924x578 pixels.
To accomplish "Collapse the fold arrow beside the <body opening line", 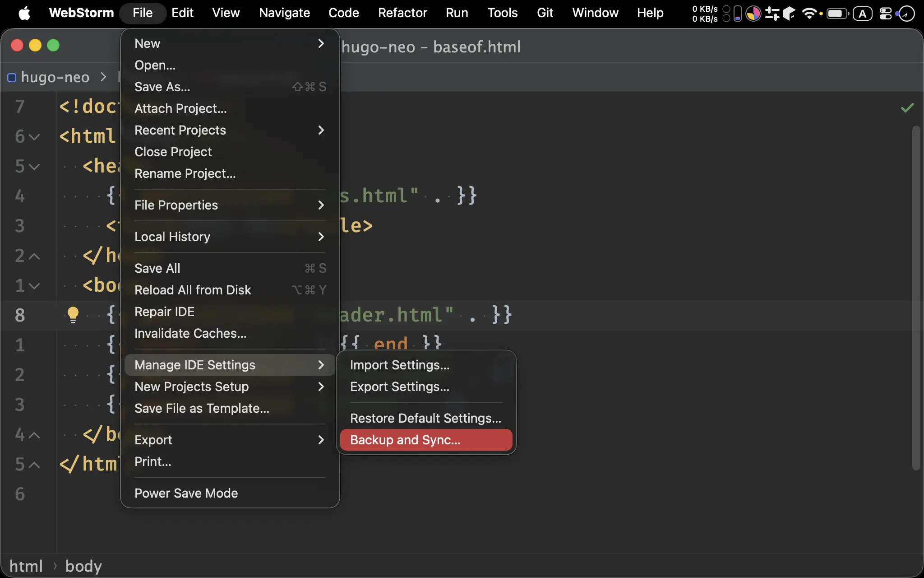I will 34,285.
